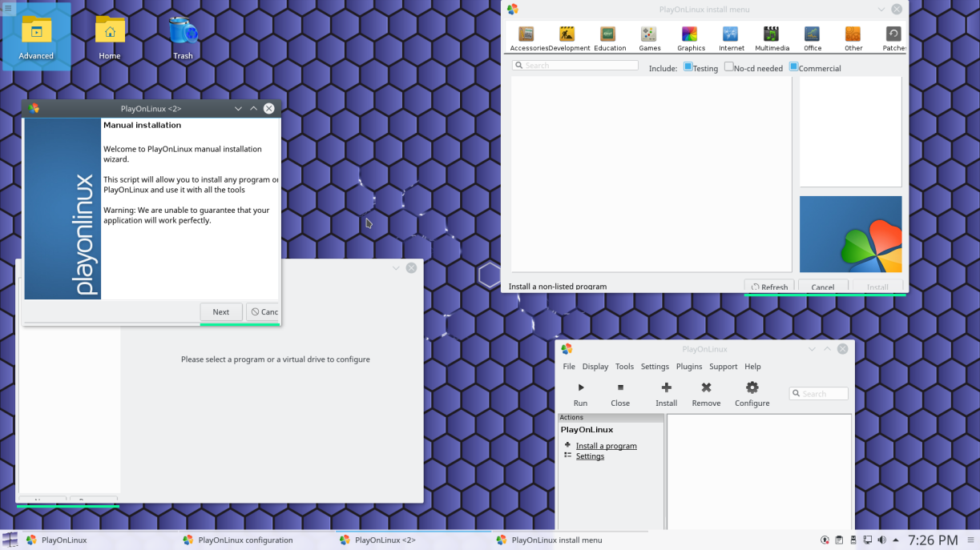Image resolution: width=980 pixels, height=550 pixels.
Task: Open the File menu in PlayOnLinux
Action: point(569,367)
